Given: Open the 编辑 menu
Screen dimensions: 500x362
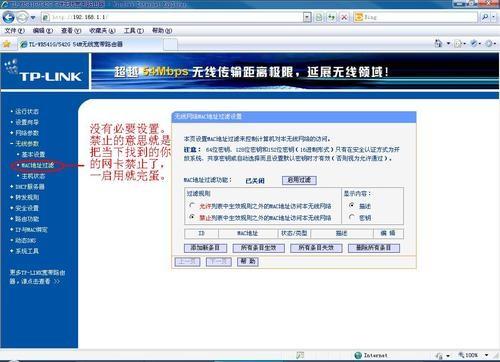Looking at the screenshot, I should point(43,31).
